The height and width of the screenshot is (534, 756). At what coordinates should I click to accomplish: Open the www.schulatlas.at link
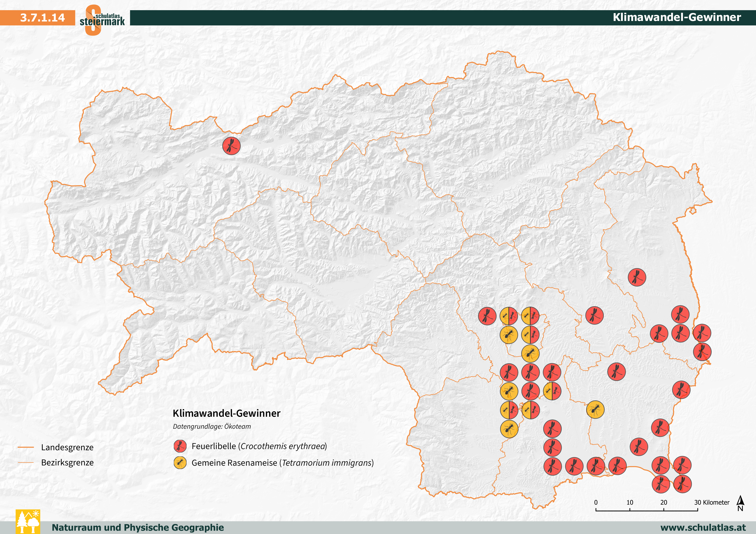pyautogui.click(x=703, y=527)
